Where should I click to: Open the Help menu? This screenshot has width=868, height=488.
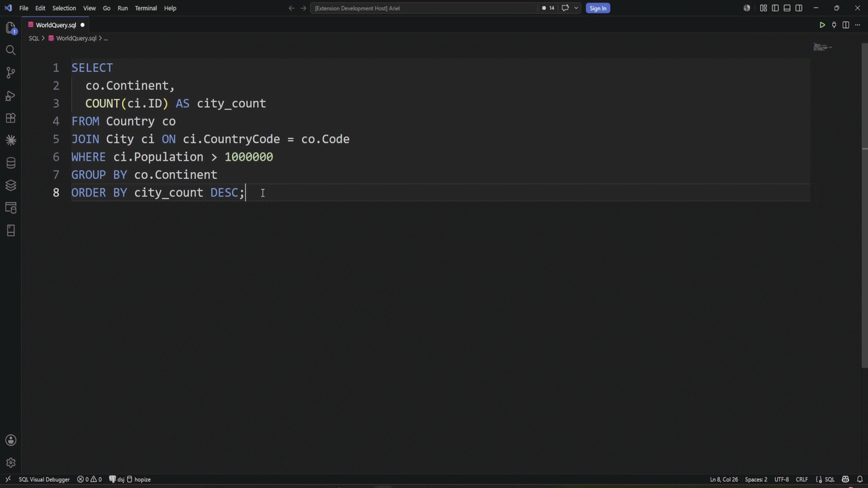170,8
